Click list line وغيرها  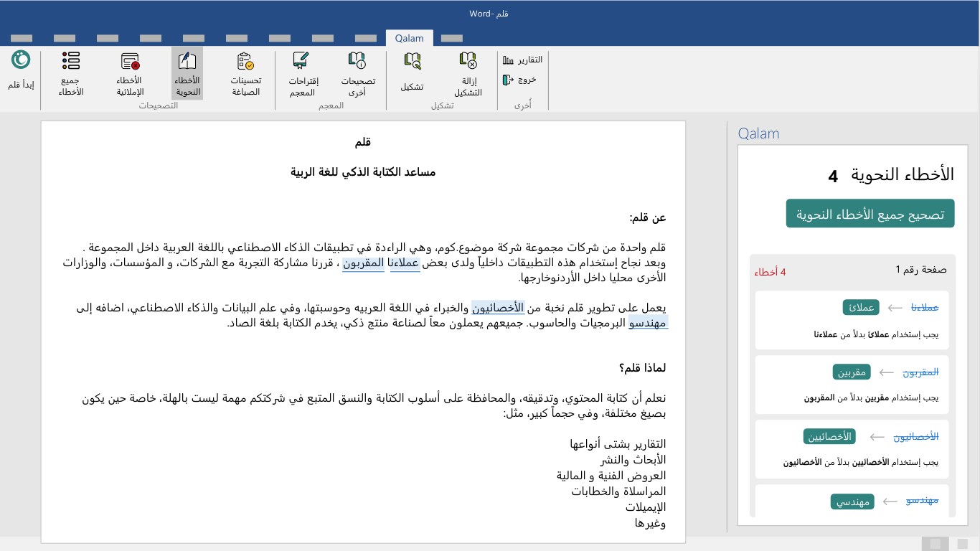pyautogui.click(x=651, y=523)
